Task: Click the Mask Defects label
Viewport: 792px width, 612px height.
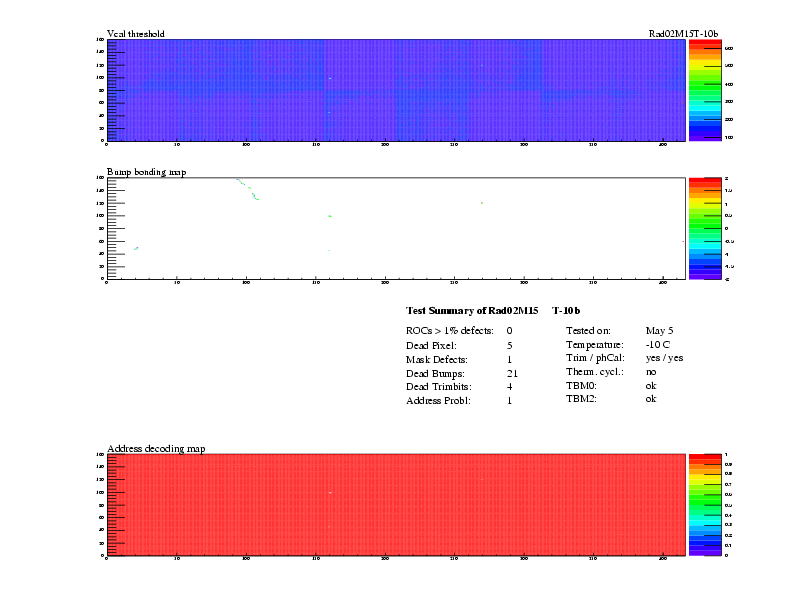Action: [437, 359]
